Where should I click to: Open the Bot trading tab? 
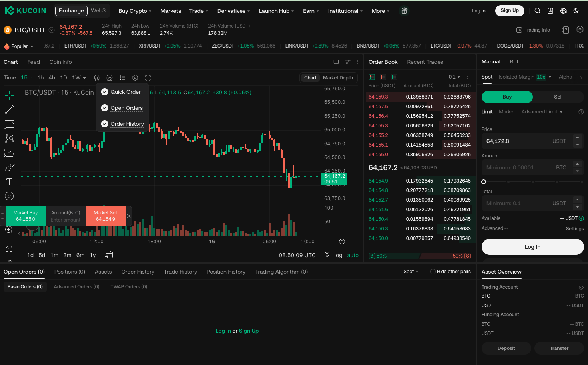point(514,61)
